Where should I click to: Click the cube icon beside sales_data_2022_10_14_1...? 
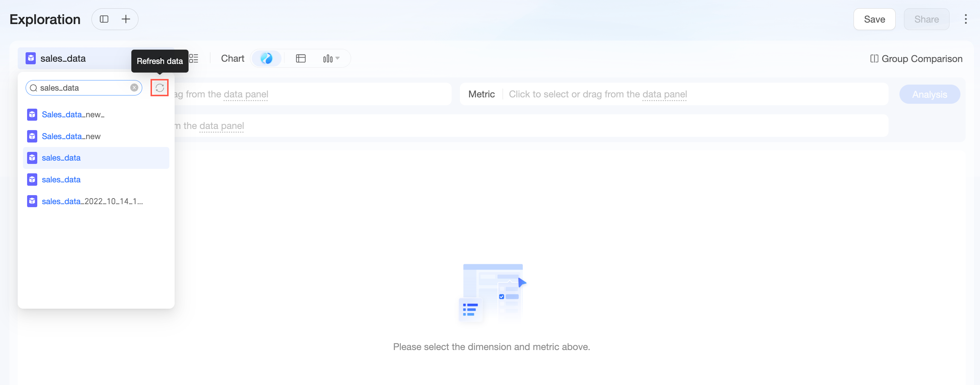tap(32, 201)
